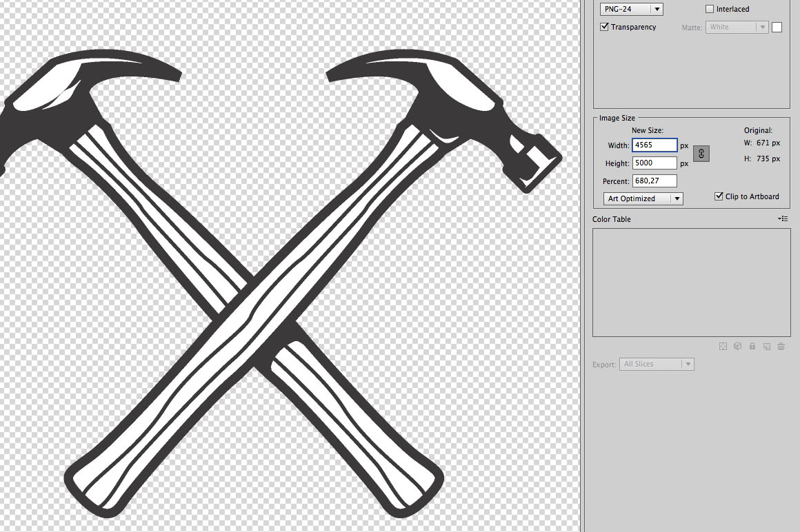Click the map selected colors to transparent icon
Viewport: 800px width, 532px height.
(x=723, y=347)
